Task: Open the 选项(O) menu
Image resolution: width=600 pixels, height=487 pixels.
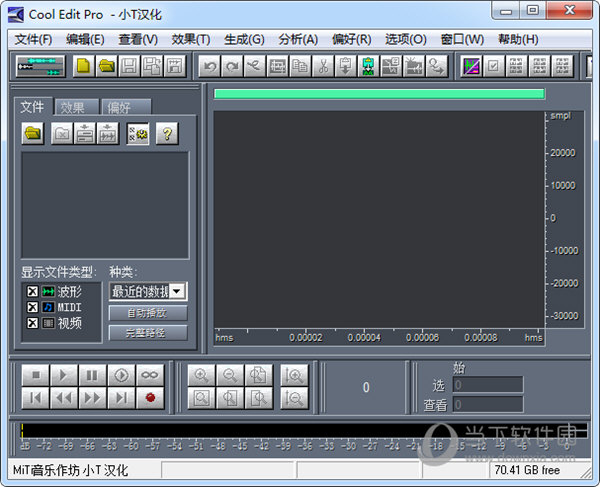Action: coord(406,39)
